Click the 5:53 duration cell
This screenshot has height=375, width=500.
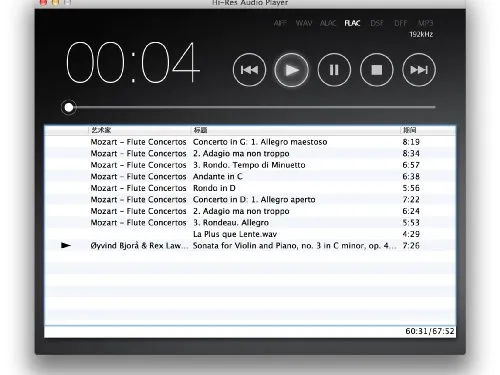tap(411, 223)
